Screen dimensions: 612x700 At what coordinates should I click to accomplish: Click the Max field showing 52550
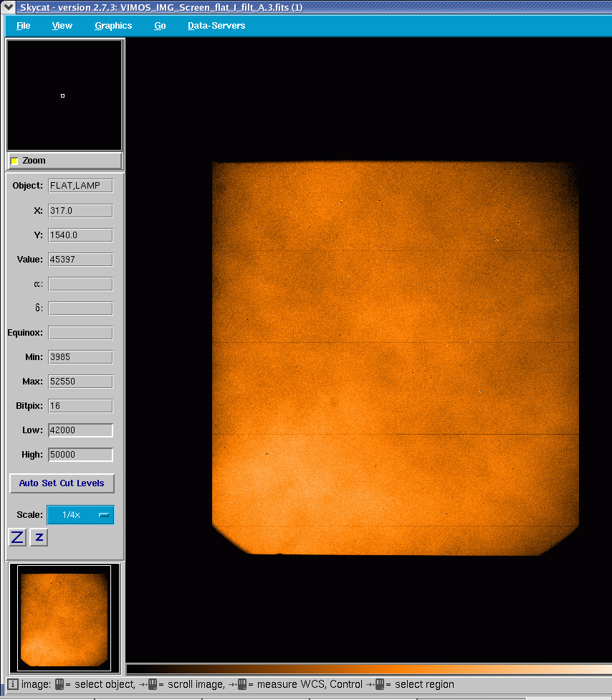click(x=81, y=382)
